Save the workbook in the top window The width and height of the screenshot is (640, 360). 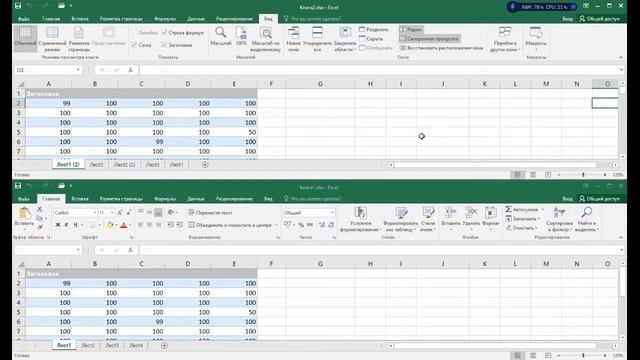(x=18, y=6)
